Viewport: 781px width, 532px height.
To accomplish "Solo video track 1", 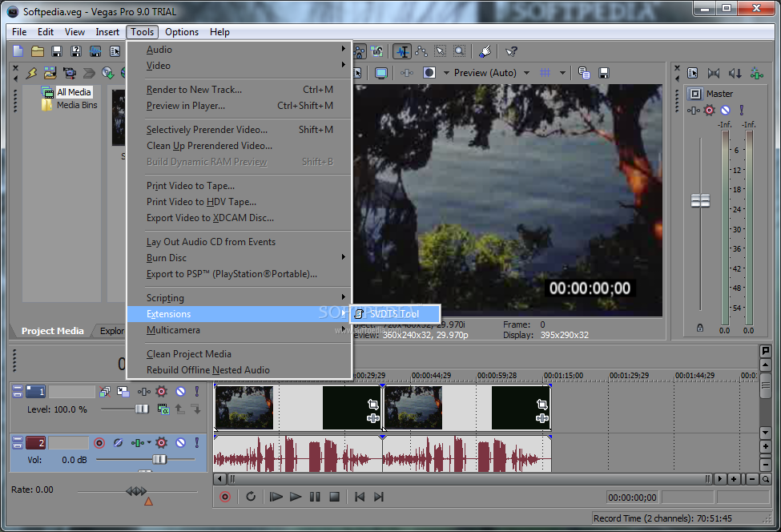I will tap(197, 392).
